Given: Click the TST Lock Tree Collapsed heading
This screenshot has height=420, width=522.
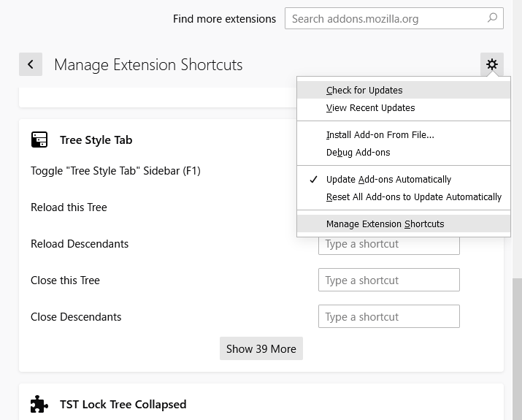Looking at the screenshot, I should pos(123,405).
